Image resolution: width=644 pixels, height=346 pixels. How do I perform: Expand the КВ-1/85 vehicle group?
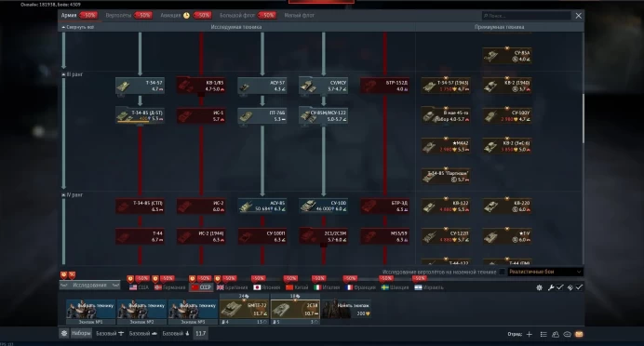click(201, 86)
